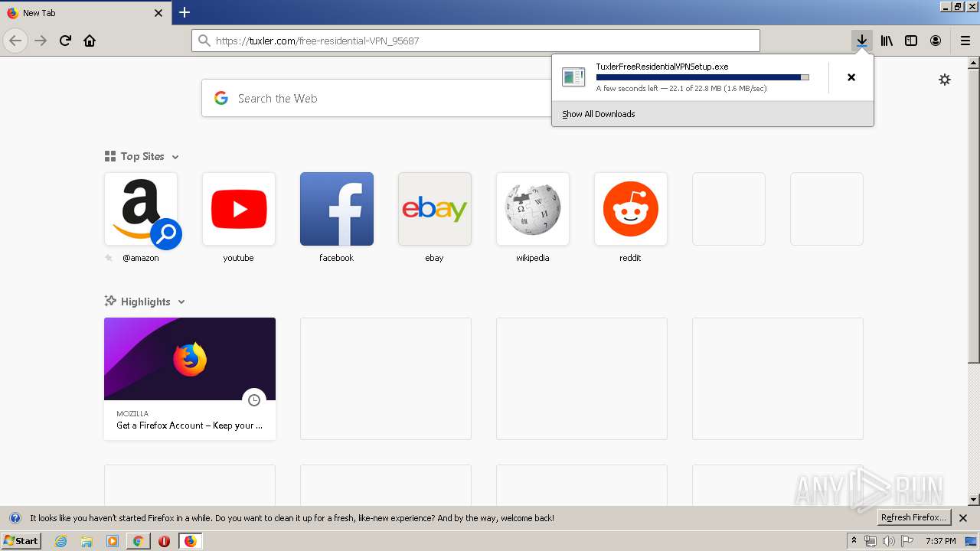Screen dimensions: 980x551
Task: Launch Internet Explorer from taskbar
Action: point(61,541)
